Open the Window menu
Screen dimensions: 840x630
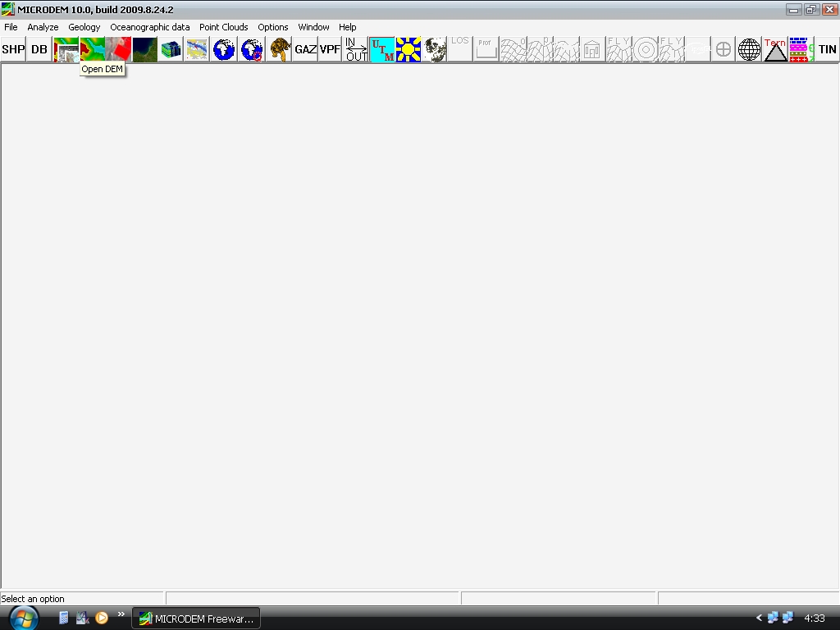(313, 27)
